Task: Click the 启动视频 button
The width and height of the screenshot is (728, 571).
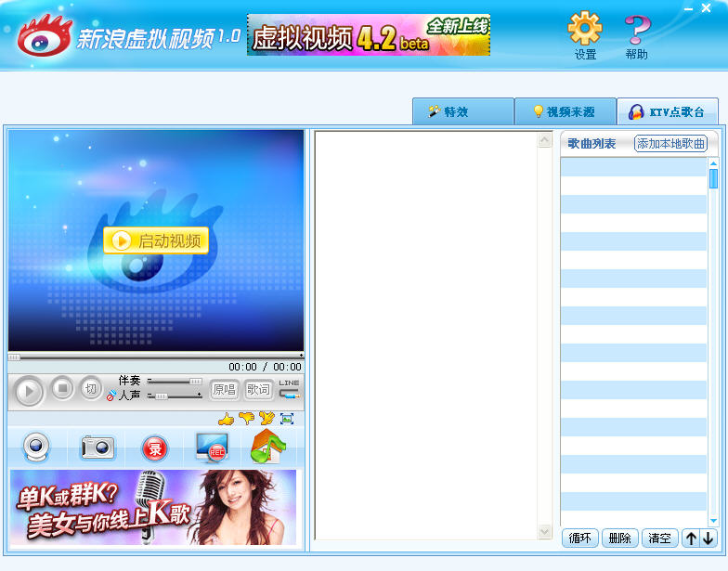Action: click(x=156, y=240)
